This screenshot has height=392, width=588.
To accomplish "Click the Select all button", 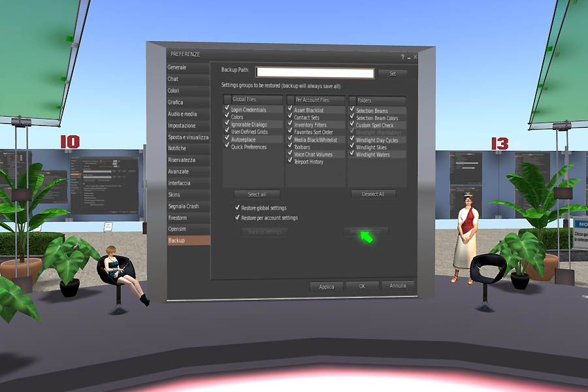I will [x=257, y=195].
